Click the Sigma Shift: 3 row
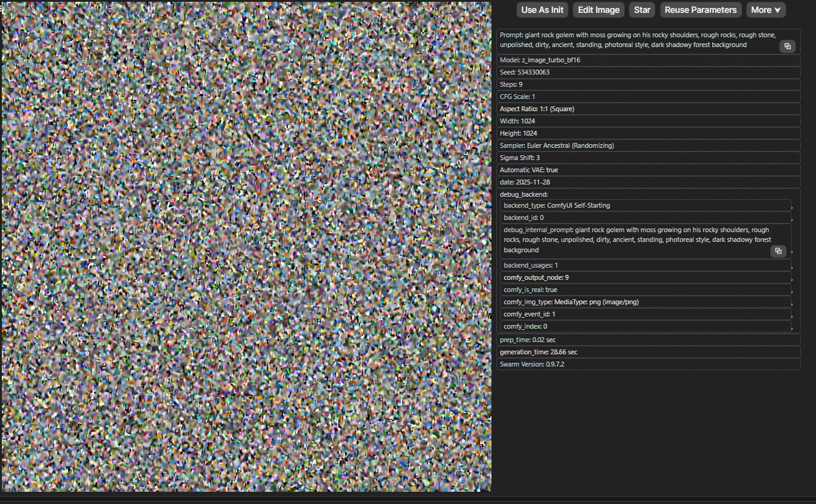This screenshot has width=816, height=504. [x=649, y=158]
